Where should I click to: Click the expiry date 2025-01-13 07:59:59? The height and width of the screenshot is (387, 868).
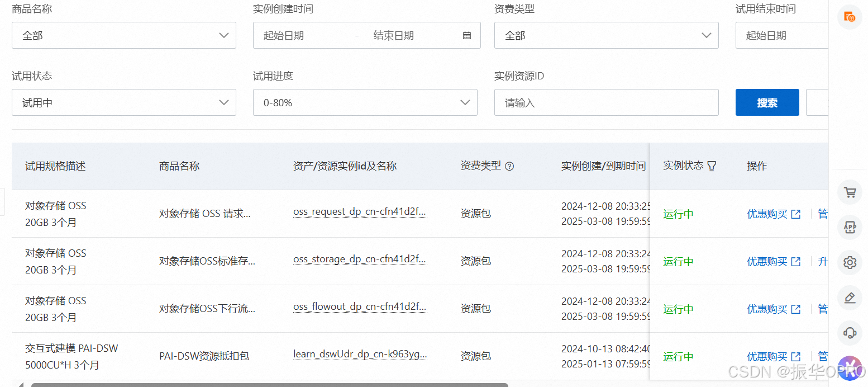coord(606,364)
